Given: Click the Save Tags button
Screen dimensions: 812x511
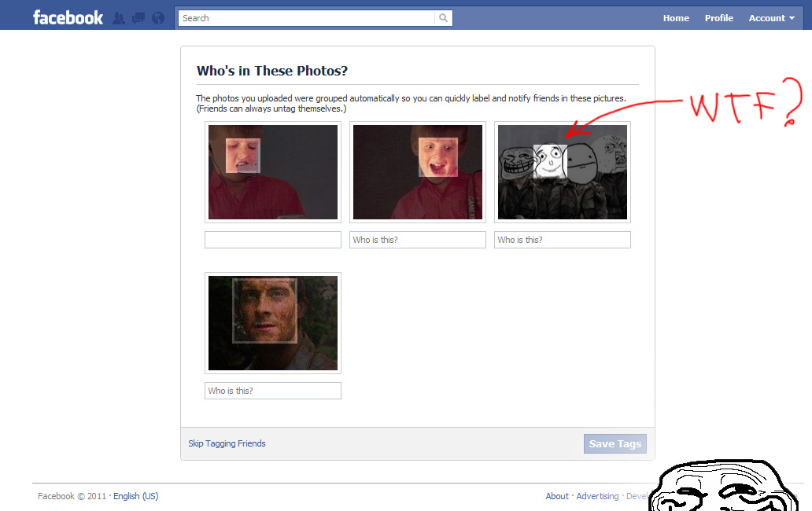Looking at the screenshot, I should click(615, 443).
